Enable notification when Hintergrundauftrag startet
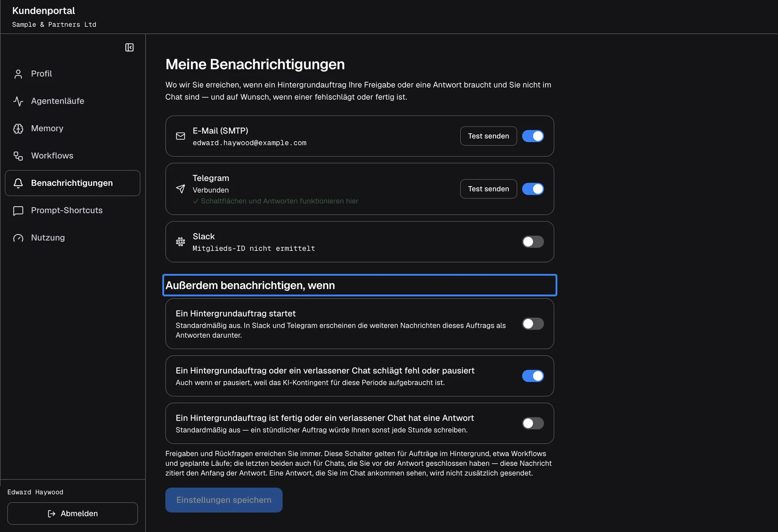The height and width of the screenshot is (532, 778). click(x=533, y=324)
